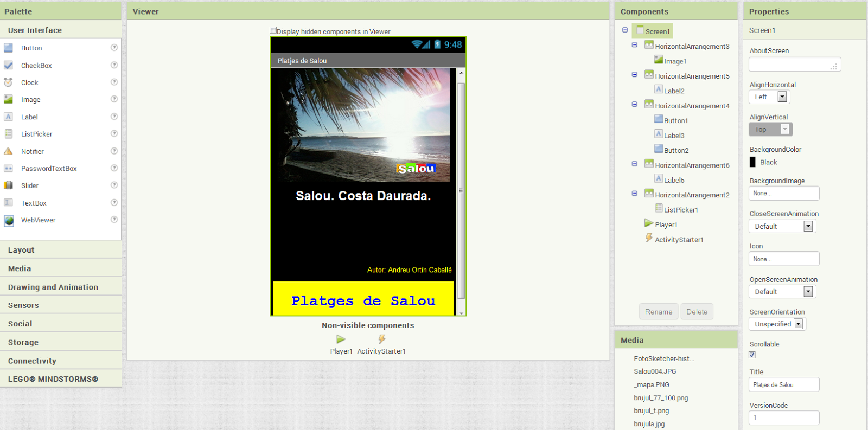868x430 pixels.
Task: Open help for the ListPicker component
Action: (114, 133)
